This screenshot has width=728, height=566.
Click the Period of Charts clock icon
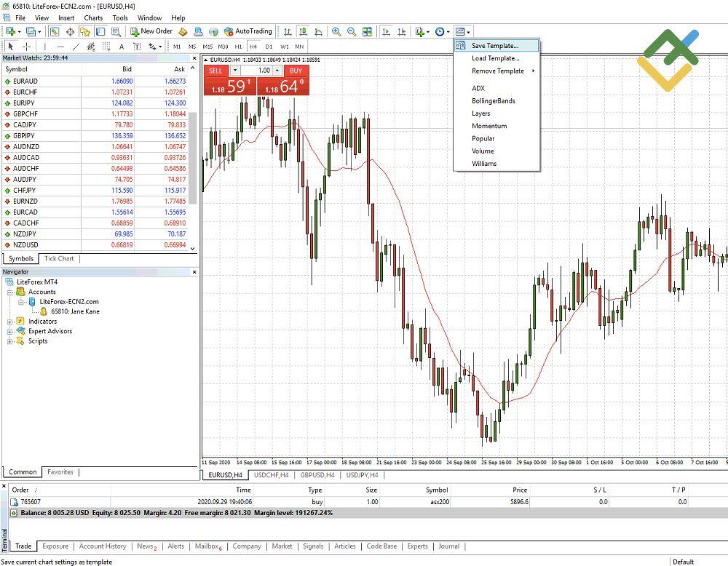pyautogui.click(x=440, y=31)
